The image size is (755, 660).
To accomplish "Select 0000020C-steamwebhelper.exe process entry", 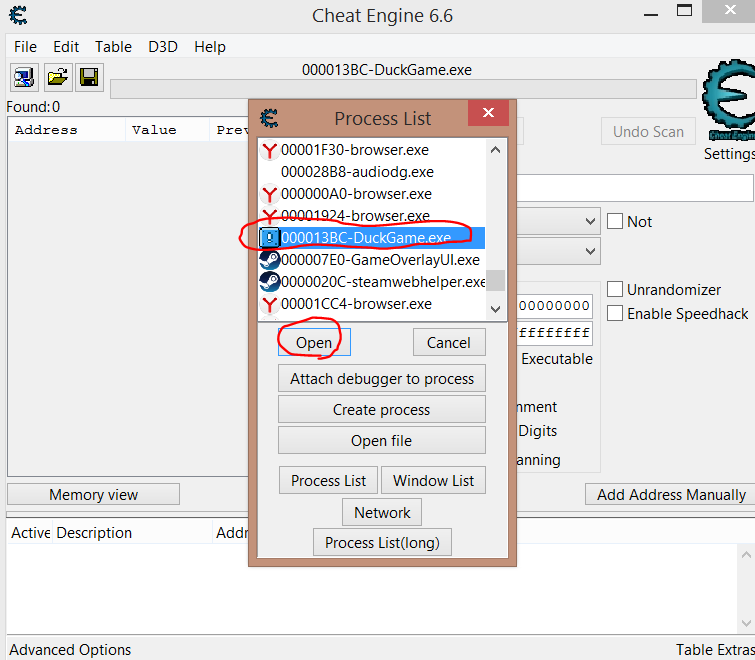I will tap(372, 282).
